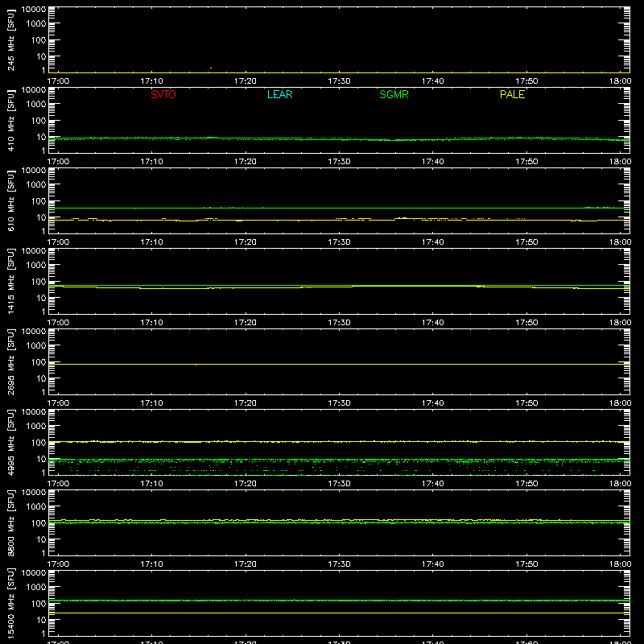Screen dimensions: 644x644
Task: Click the 17:30 tick label under 8800 MHz panel
Action: (339, 564)
